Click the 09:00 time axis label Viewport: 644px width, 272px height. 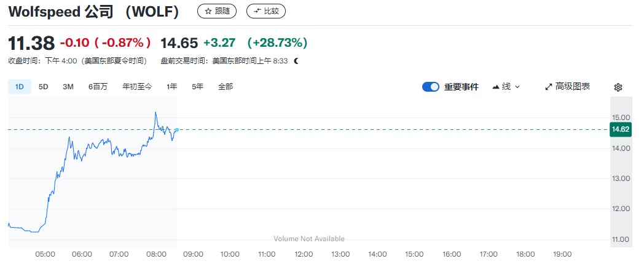[x=193, y=254]
